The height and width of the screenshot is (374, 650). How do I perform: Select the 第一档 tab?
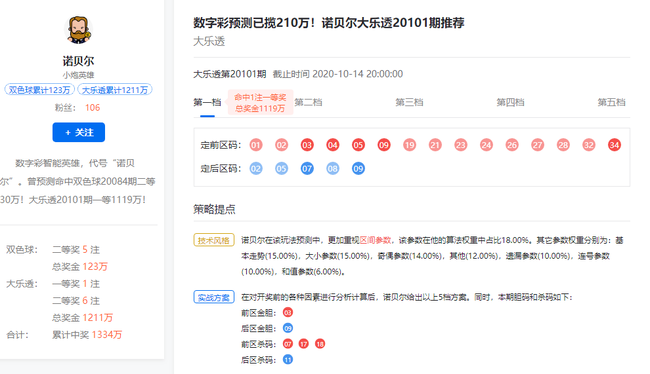207,102
